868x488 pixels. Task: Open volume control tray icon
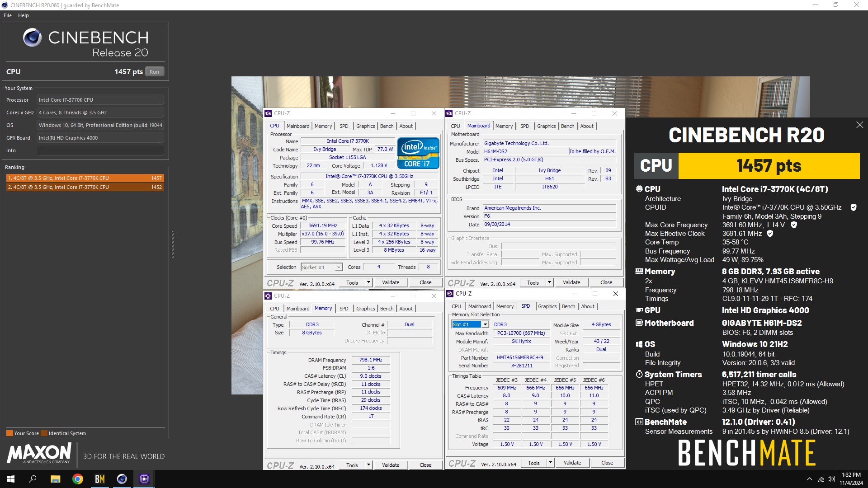click(831, 479)
